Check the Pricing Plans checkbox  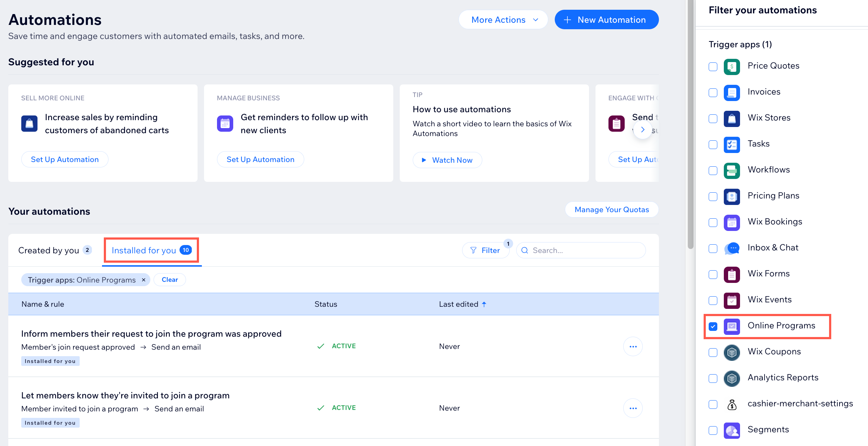713,197
